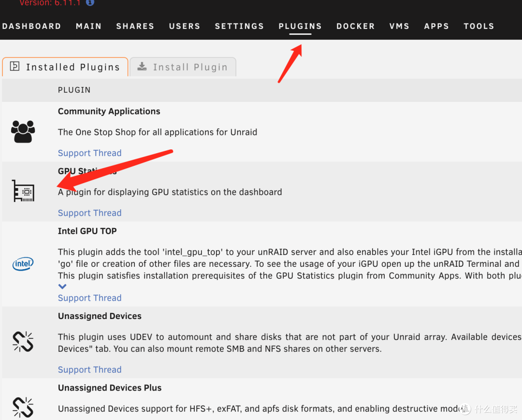Click the Intel logo icon
The height and width of the screenshot is (420, 522).
coord(23,263)
